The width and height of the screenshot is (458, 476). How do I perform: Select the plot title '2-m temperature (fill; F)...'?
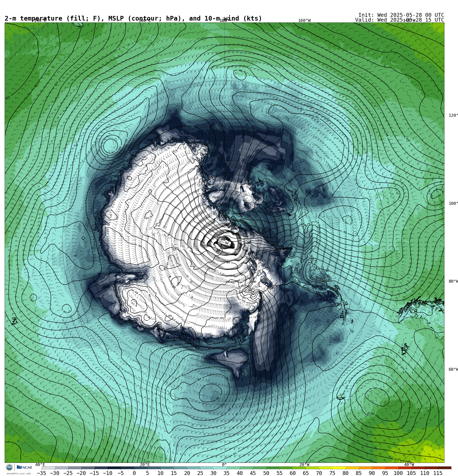tap(133, 18)
